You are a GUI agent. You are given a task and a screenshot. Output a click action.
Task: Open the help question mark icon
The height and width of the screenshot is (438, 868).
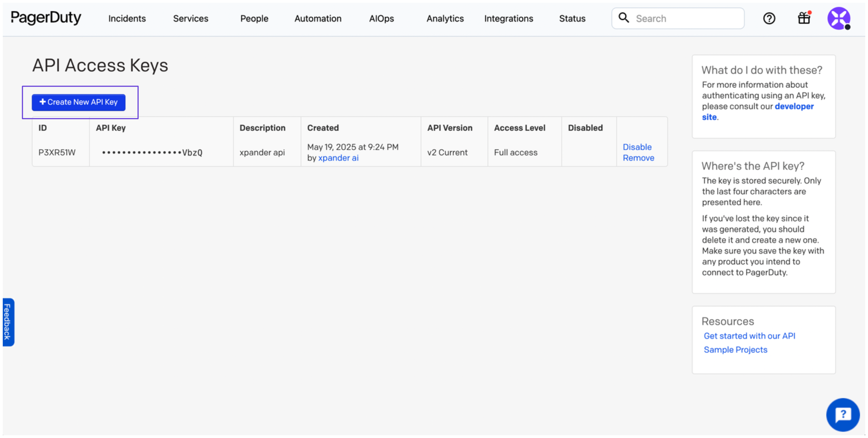tap(769, 18)
